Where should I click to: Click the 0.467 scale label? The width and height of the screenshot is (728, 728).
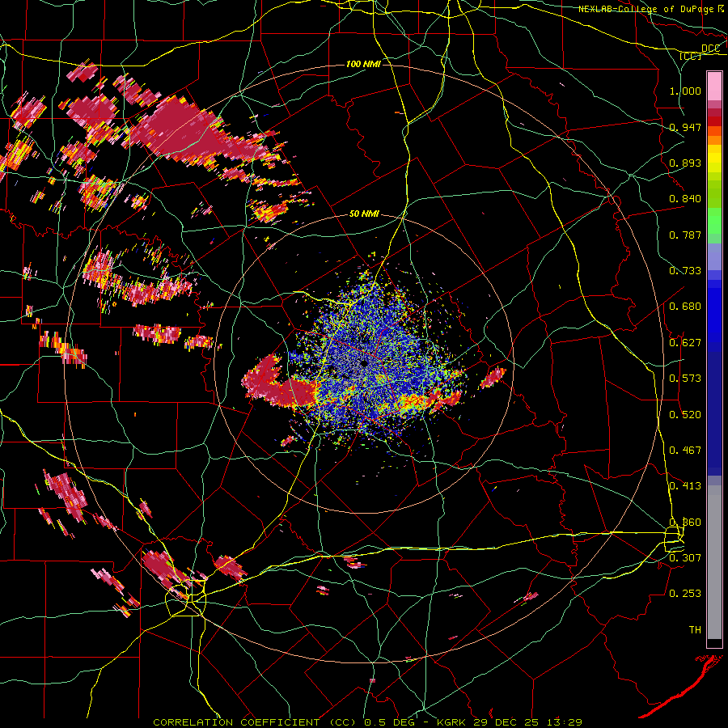[x=685, y=451]
